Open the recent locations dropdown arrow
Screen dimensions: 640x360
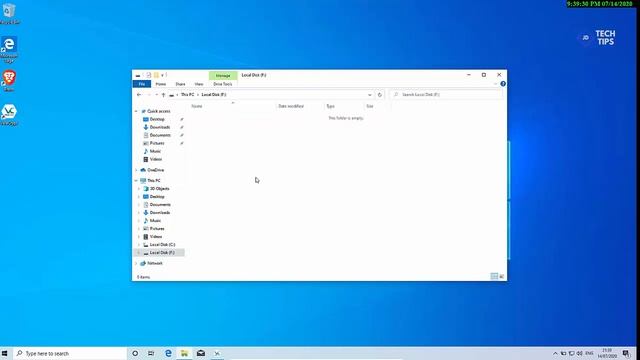pos(156,95)
